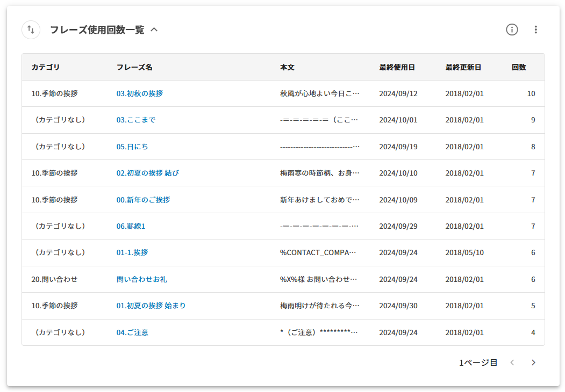565x392 pixels.
Task: Open the 00.新年のご挨拶 phrase link
Action: [143, 200]
